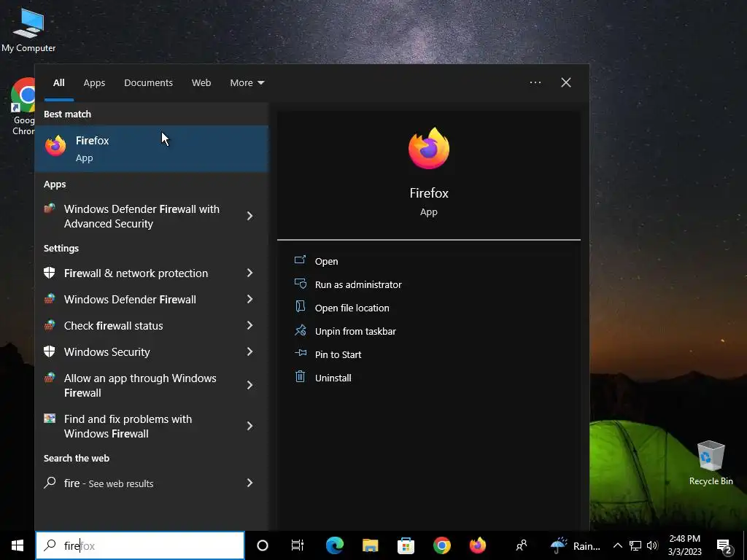
Task: Click in the taskbar search box
Action: pyautogui.click(x=140, y=545)
